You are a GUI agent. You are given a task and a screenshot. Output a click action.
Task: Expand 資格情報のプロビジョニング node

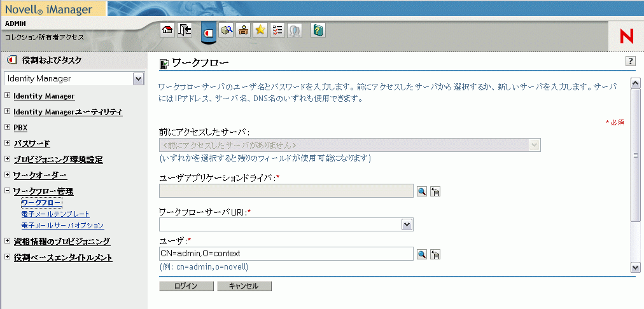point(7,241)
